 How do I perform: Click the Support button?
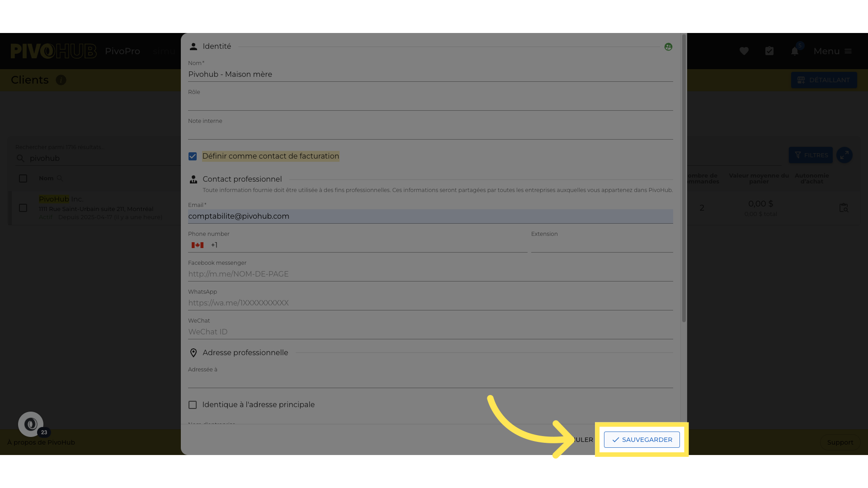[840, 442]
